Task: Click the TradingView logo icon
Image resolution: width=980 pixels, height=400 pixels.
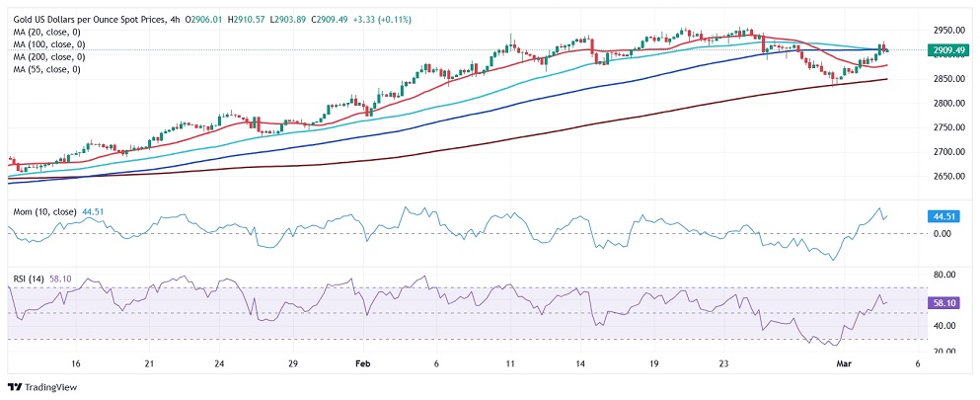Action: click(x=17, y=386)
